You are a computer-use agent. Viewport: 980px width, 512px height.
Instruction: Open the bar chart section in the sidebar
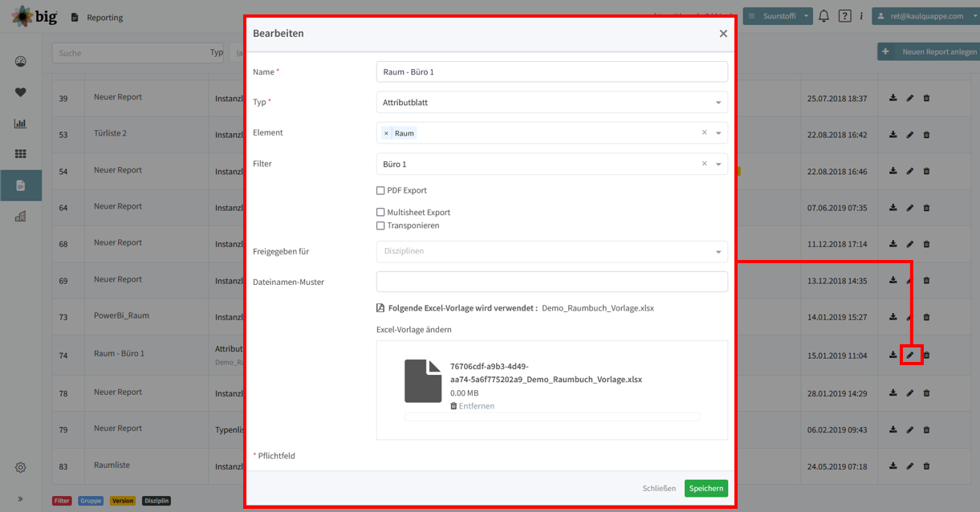tap(21, 124)
